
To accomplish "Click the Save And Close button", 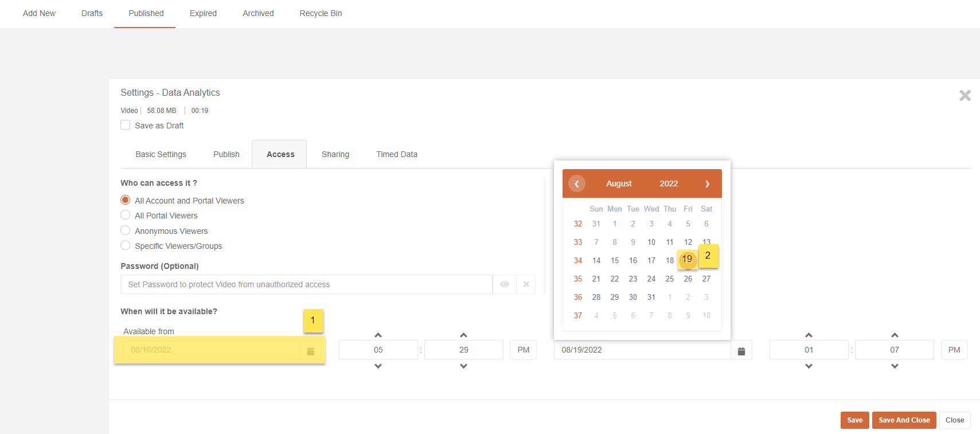I will pyautogui.click(x=904, y=420).
